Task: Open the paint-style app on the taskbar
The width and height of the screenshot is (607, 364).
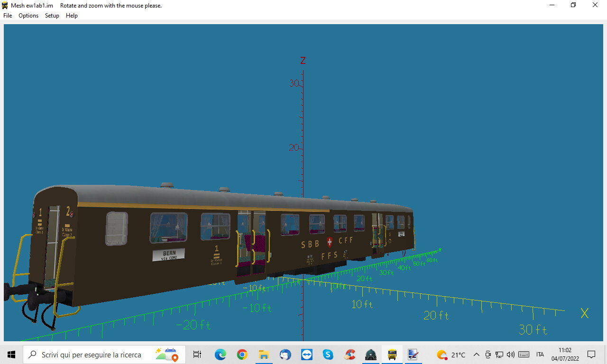Action: click(x=413, y=355)
